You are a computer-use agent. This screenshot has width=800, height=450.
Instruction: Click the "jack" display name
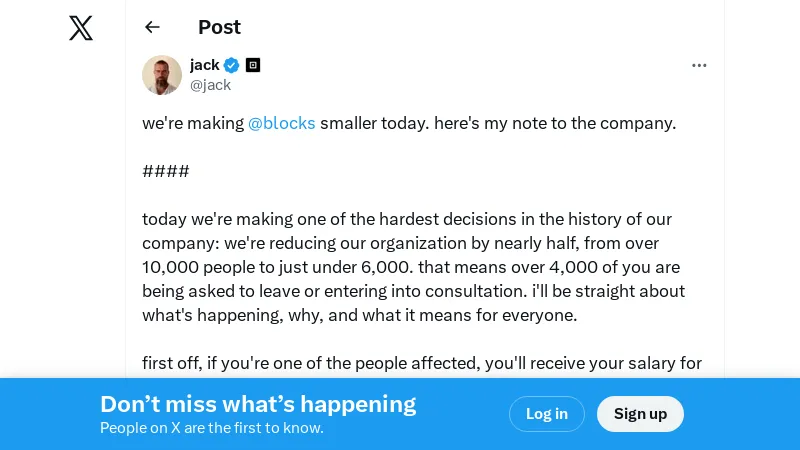[x=205, y=65]
